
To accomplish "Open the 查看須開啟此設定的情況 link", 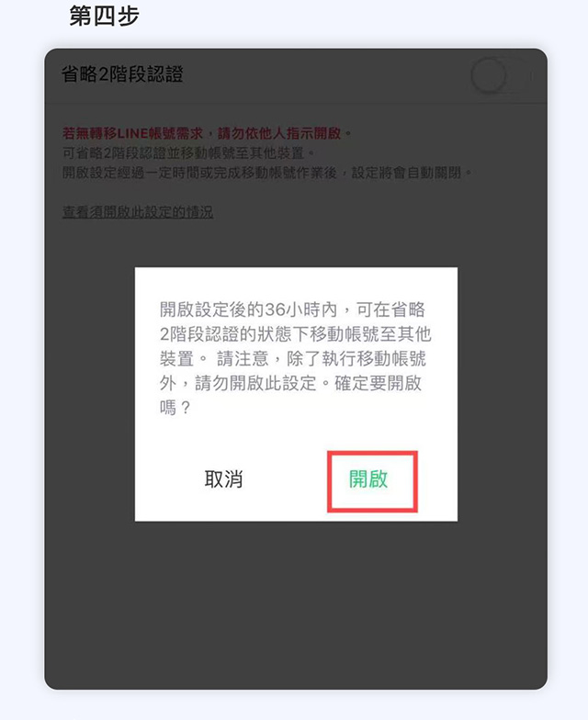I will pos(138,212).
